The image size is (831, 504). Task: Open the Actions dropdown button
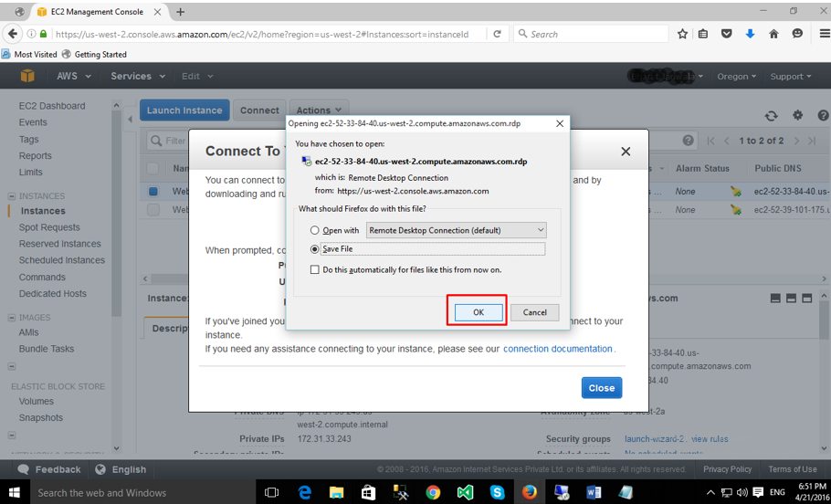coord(319,110)
